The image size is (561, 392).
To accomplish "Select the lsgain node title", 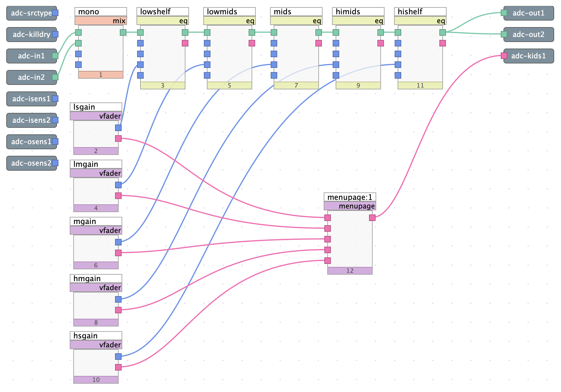I will (96, 107).
